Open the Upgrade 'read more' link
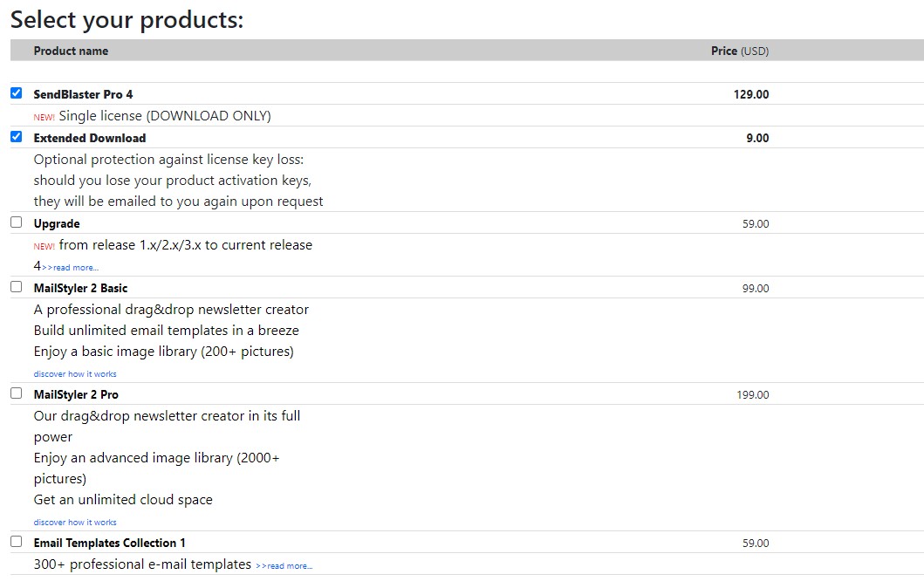Viewport: 924px width, 588px height. [x=70, y=268]
